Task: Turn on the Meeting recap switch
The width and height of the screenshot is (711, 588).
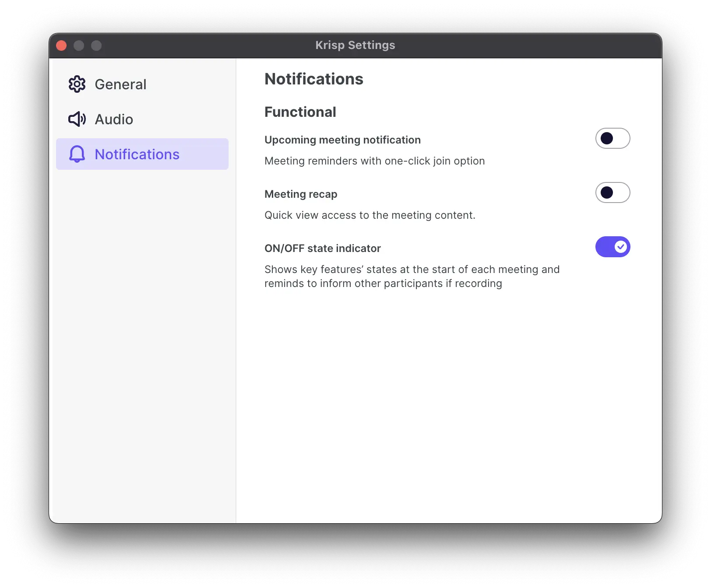Action: [612, 192]
